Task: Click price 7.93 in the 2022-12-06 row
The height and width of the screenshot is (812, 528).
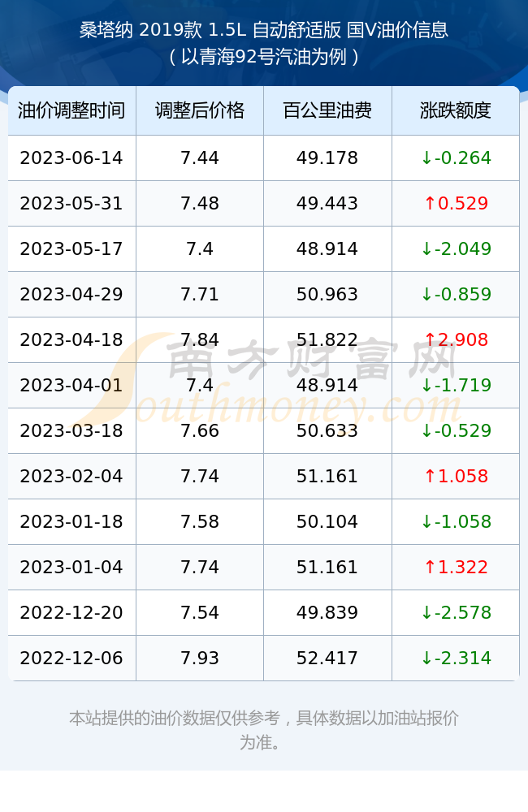Action: (x=200, y=659)
